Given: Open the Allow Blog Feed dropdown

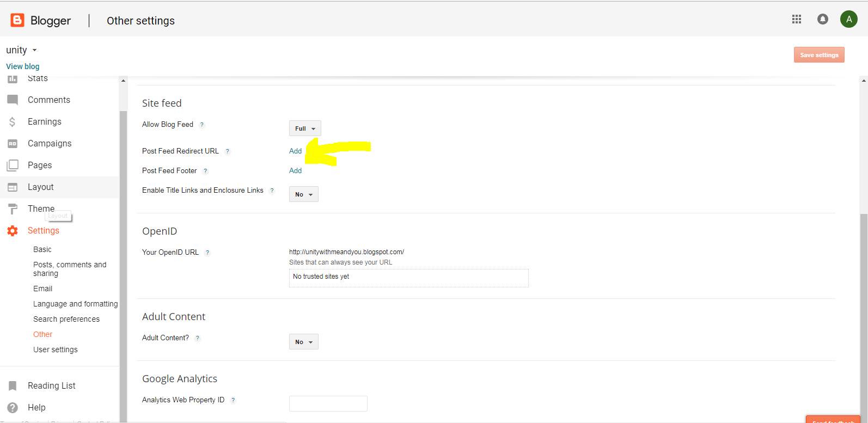Looking at the screenshot, I should click(305, 128).
